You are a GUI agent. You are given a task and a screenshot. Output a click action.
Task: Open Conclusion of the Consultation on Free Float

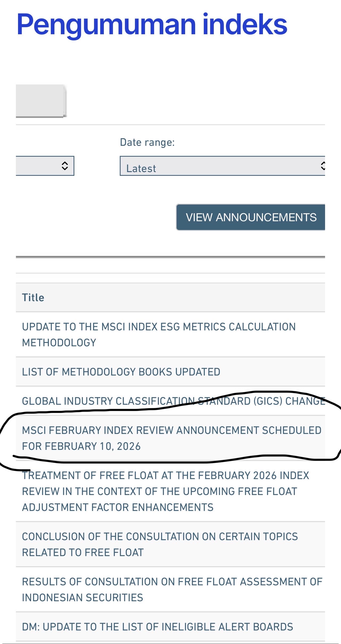click(x=160, y=544)
